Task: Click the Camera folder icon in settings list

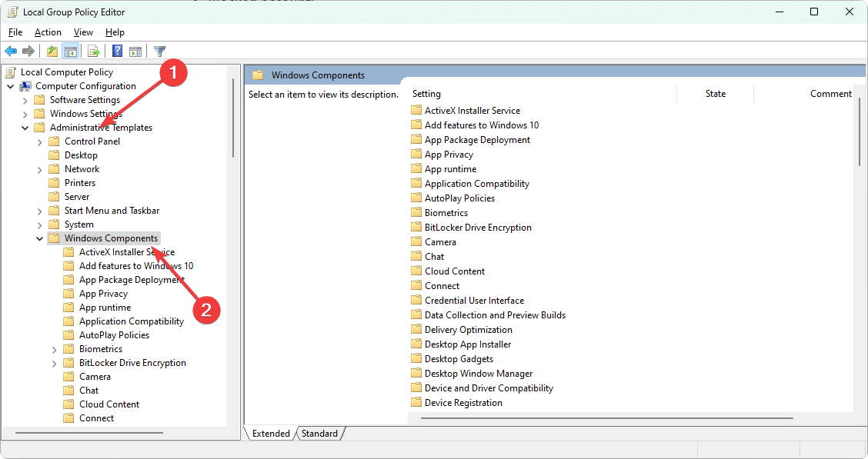Action: point(416,241)
